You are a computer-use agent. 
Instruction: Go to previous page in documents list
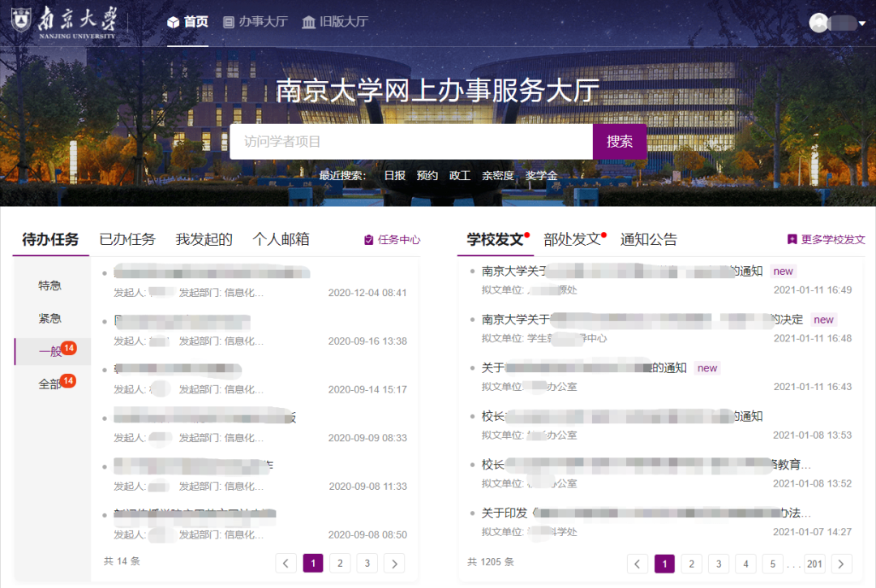tap(638, 564)
